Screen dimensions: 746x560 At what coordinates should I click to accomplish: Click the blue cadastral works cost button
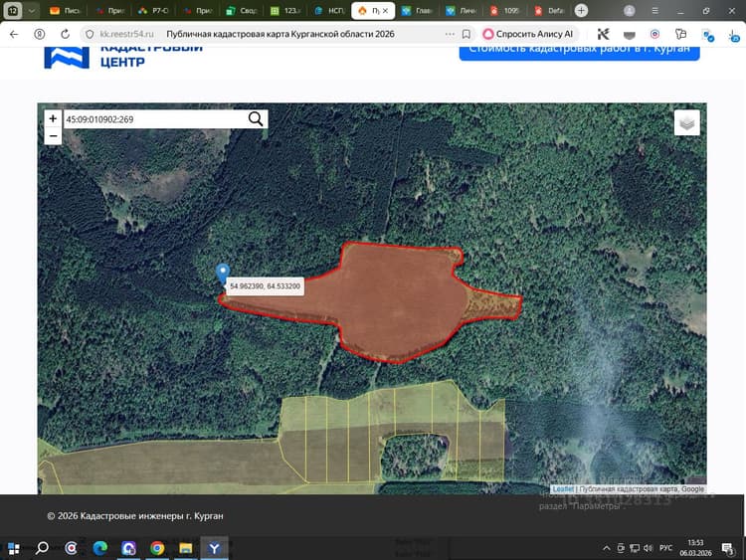[579, 51]
